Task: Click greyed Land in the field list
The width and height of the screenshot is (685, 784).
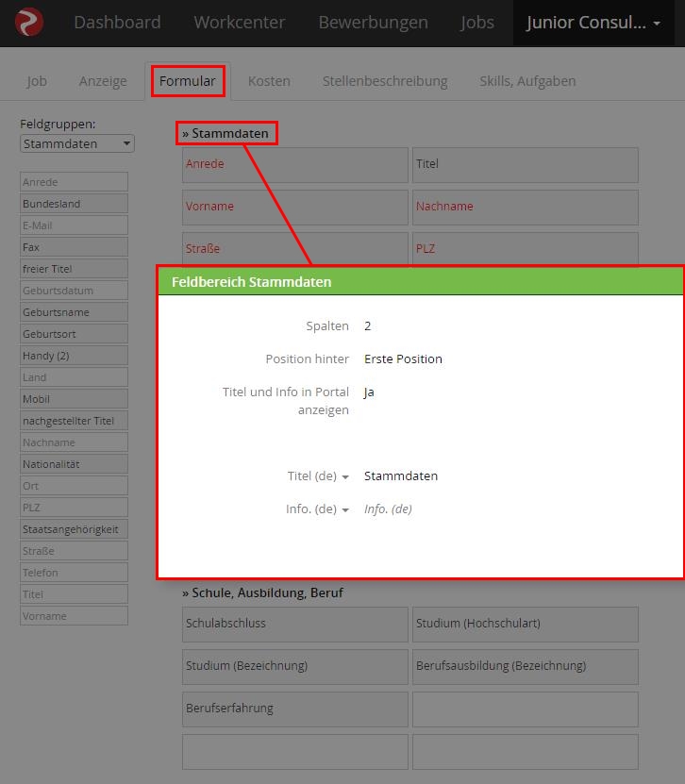Action: (74, 377)
